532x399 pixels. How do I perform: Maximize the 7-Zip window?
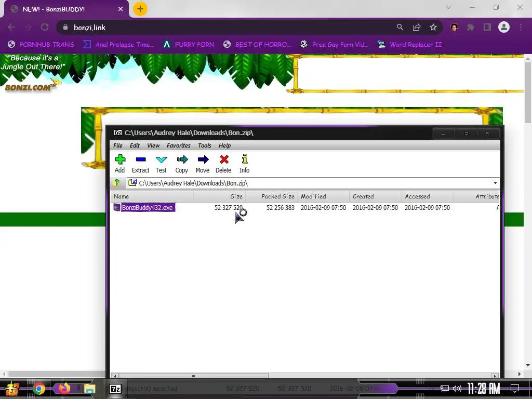(466, 134)
